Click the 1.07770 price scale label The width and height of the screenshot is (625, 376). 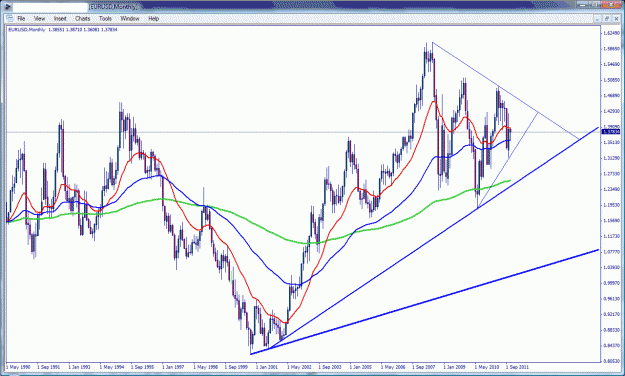611,252
